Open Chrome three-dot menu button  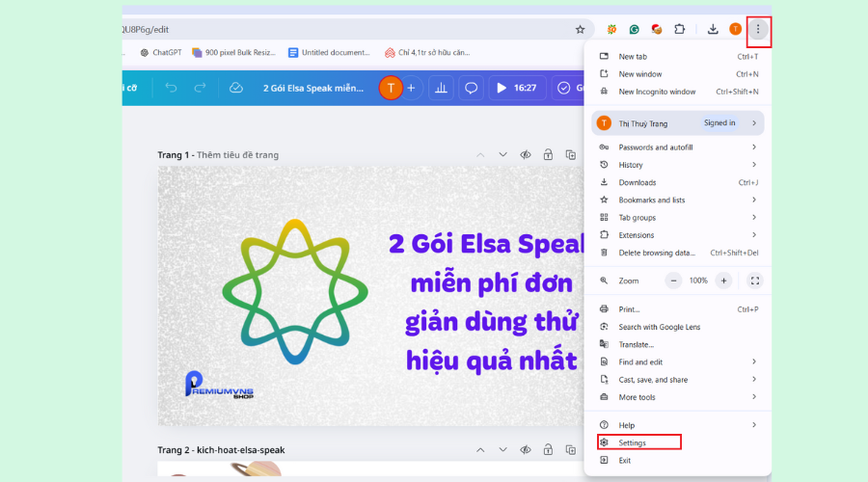[758, 29]
